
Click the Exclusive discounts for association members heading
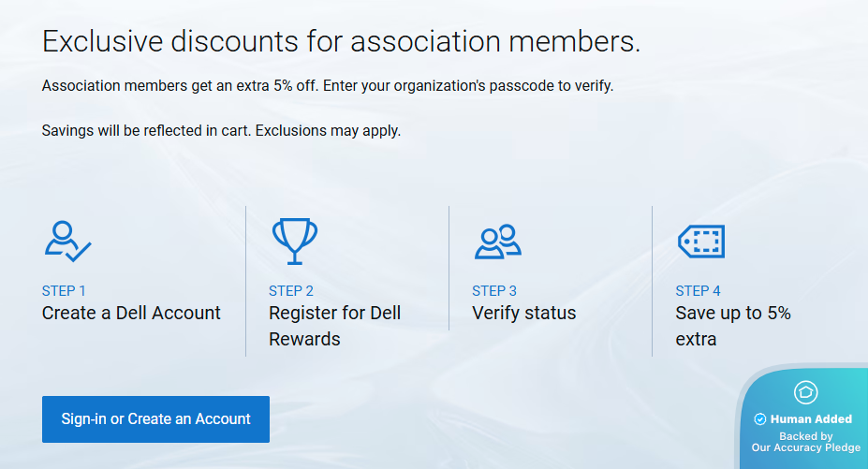pyautogui.click(x=341, y=42)
